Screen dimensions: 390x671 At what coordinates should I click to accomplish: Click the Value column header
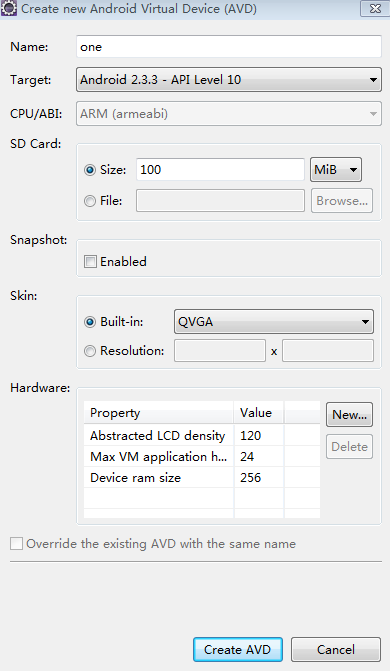[x=259, y=413]
